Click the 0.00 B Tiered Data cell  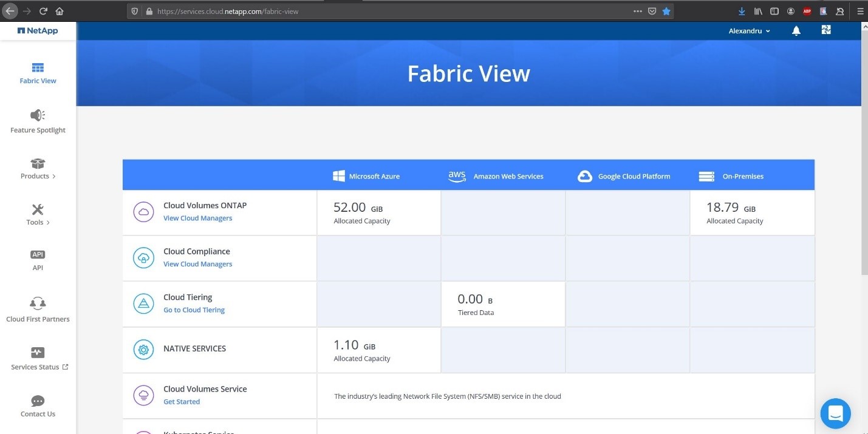(x=503, y=304)
